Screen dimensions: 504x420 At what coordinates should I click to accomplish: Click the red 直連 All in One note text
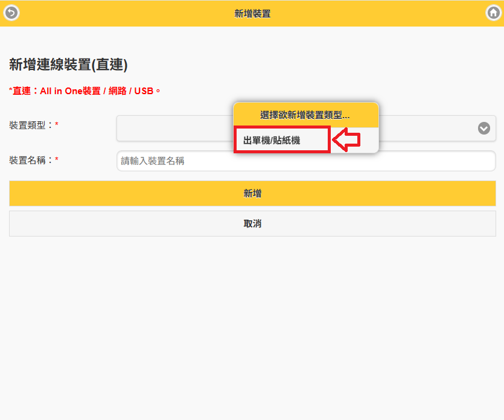[85, 91]
